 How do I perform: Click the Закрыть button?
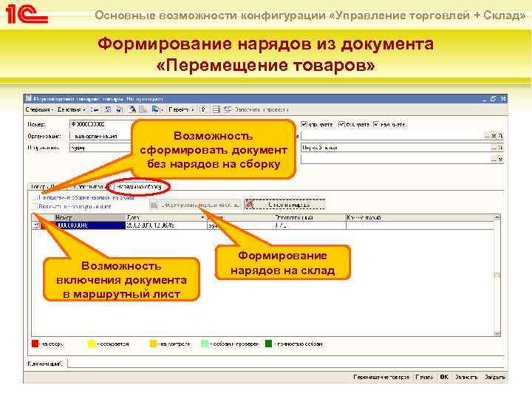tap(494, 377)
